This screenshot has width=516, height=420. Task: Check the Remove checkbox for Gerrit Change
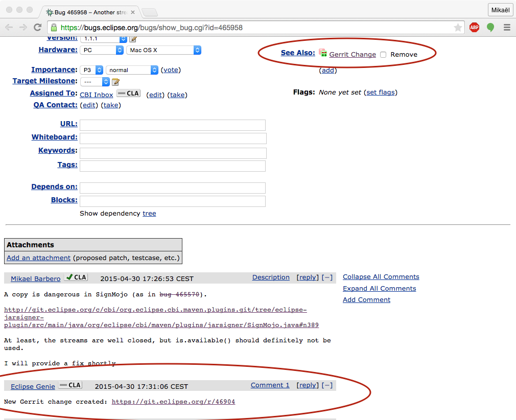pos(383,55)
